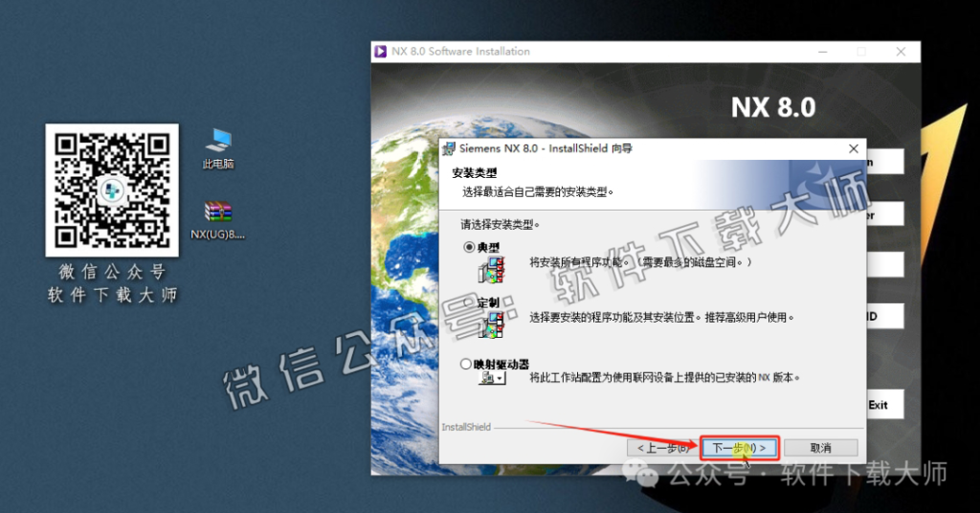
Task: Select the NX(UG)8 archive desktop icon
Action: [218, 220]
